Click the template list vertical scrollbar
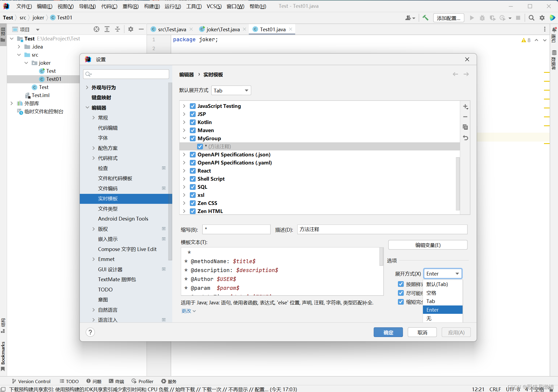The image size is (558, 392). 457,183
